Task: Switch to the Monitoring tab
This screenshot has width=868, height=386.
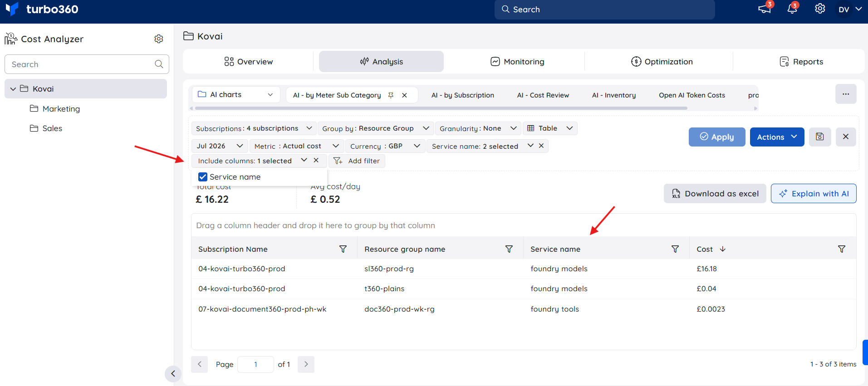Action: [x=517, y=62]
